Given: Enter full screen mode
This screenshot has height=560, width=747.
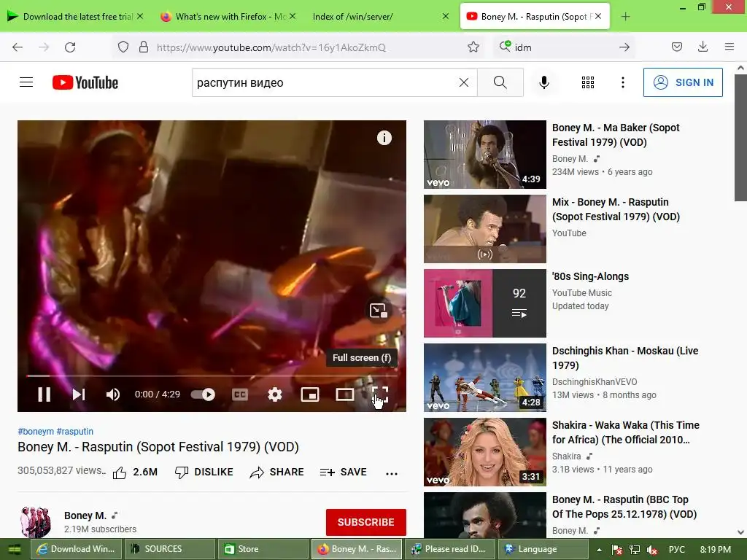Looking at the screenshot, I should 379,394.
